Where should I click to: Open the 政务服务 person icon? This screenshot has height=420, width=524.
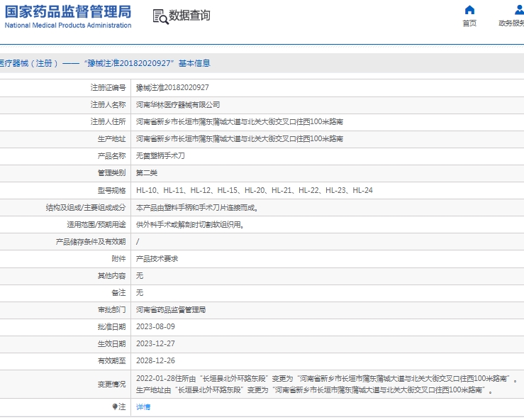(519, 10)
